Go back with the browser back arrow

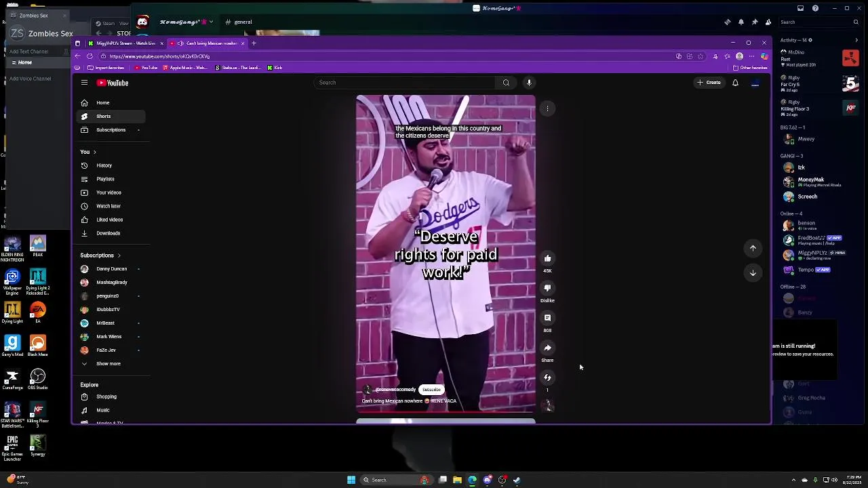click(x=77, y=56)
